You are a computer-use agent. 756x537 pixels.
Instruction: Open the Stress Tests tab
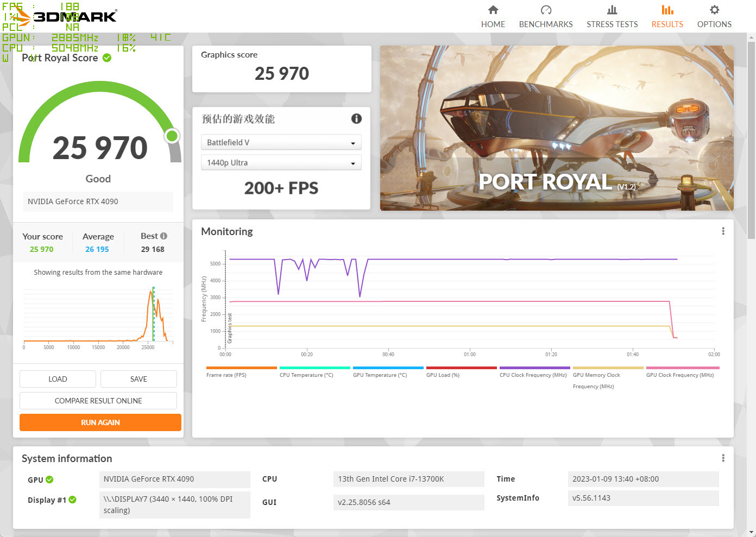[612, 16]
